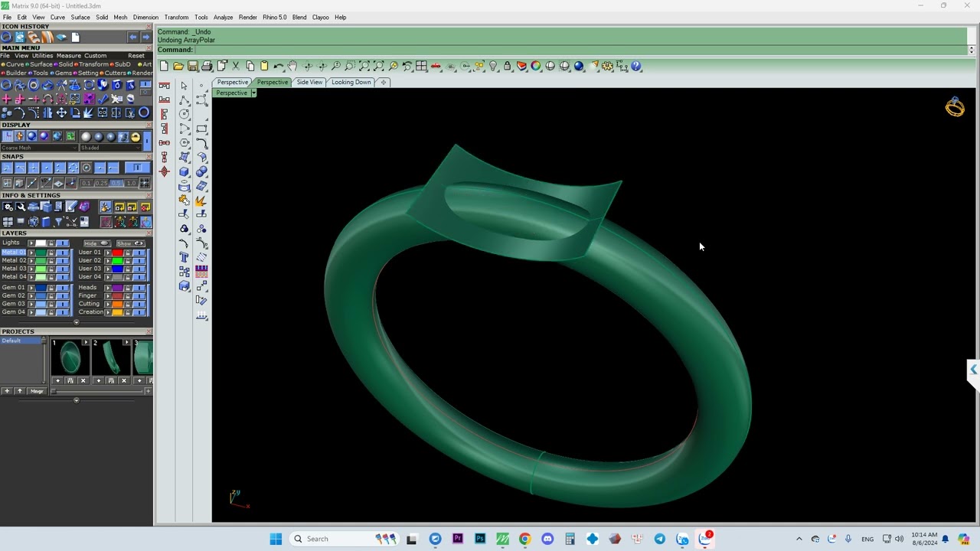The width and height of the screenshot is (980, 551).
Task: Click the Cut scissors icon in toolbar
Action: coord(236,67)
